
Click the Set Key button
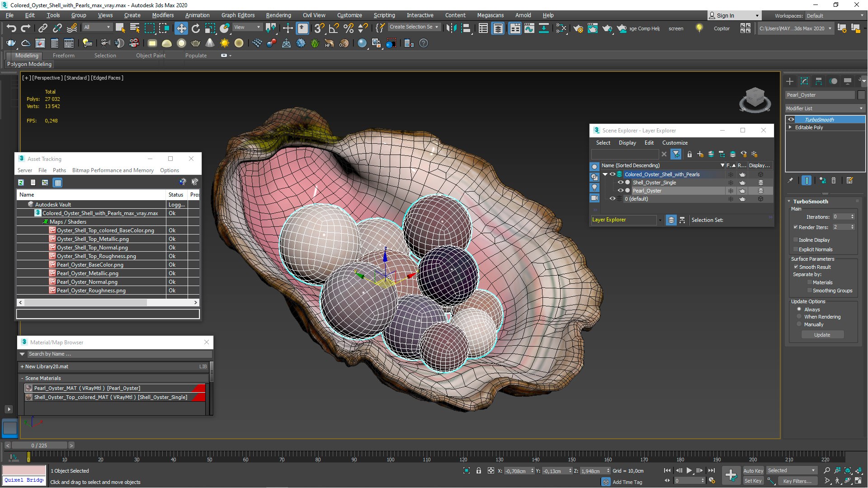coord(753,481)
